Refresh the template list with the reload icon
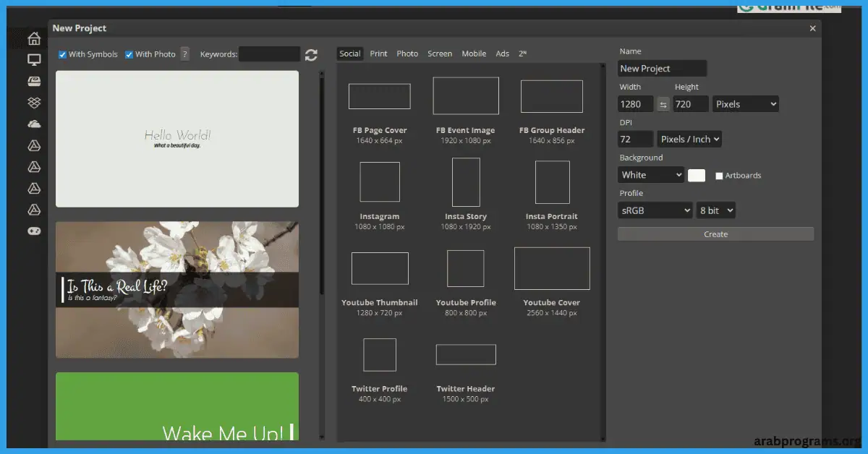The height and width of the screenshot is (454, 868). tap(311, 55)
